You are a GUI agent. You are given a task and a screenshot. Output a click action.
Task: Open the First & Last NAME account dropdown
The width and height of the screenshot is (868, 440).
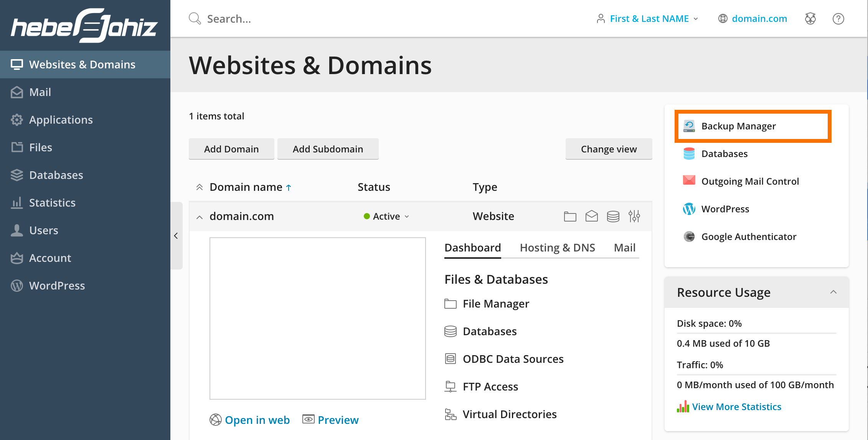tap(648, 18)
